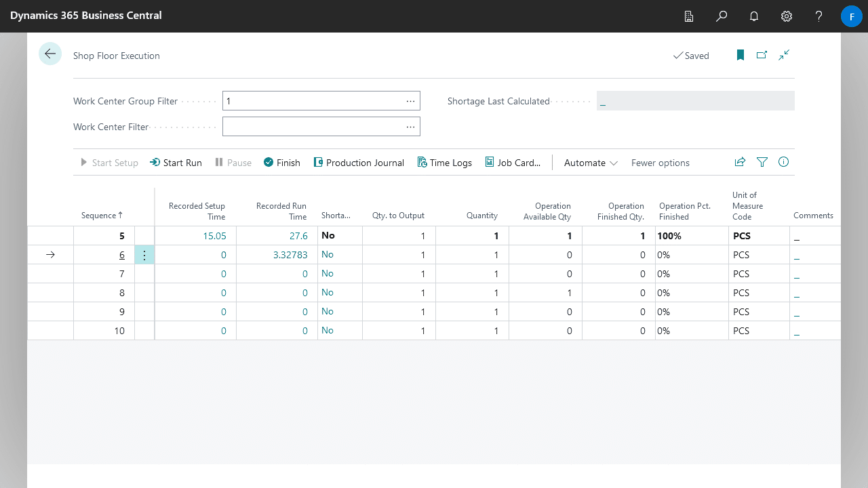Click the Pause action
Screen dimensions: 868x488
tap(233, 163)
